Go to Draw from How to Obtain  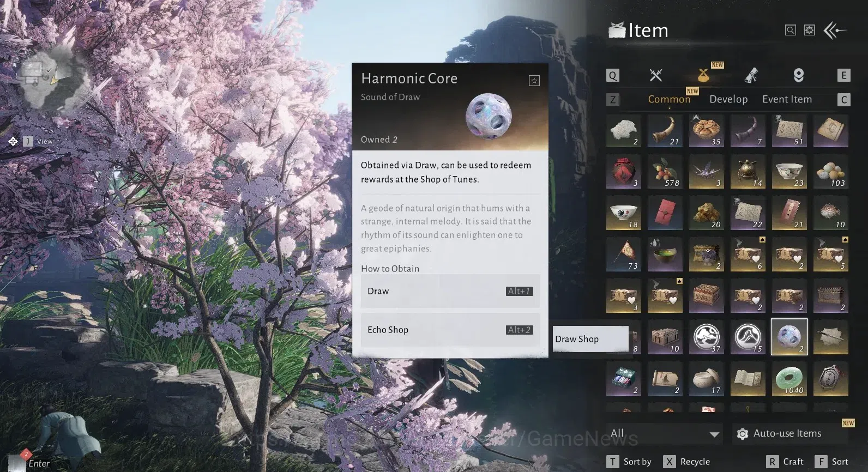click(450, 291)
